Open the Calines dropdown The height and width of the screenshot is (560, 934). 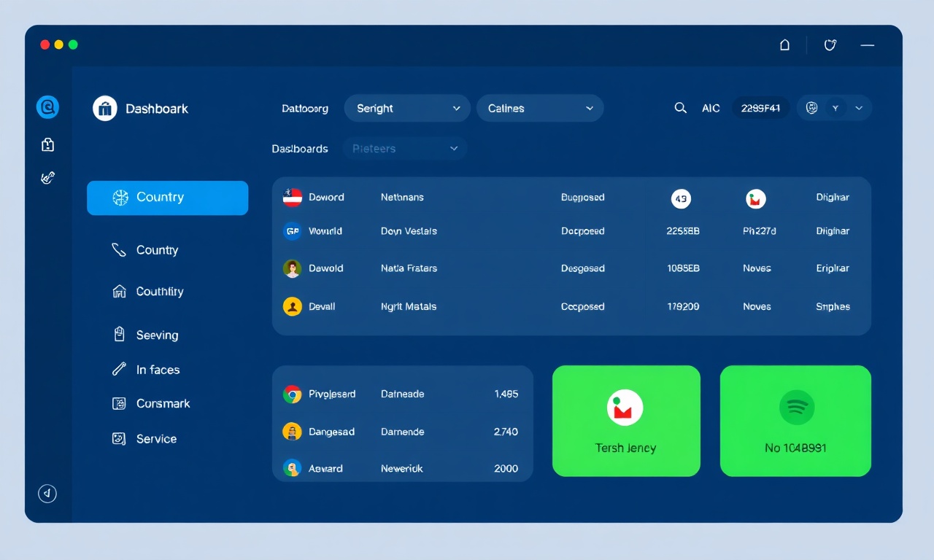click(x=540, y=108)
